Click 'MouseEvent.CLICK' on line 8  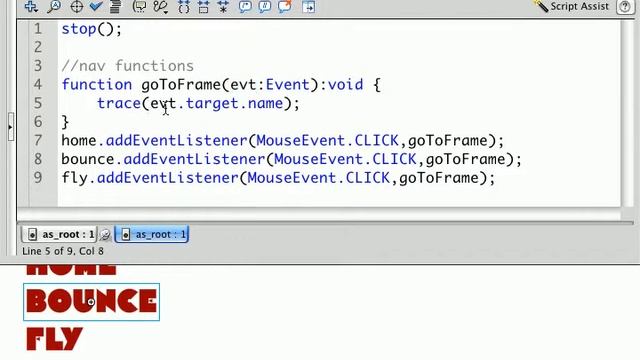click(345, 159)
